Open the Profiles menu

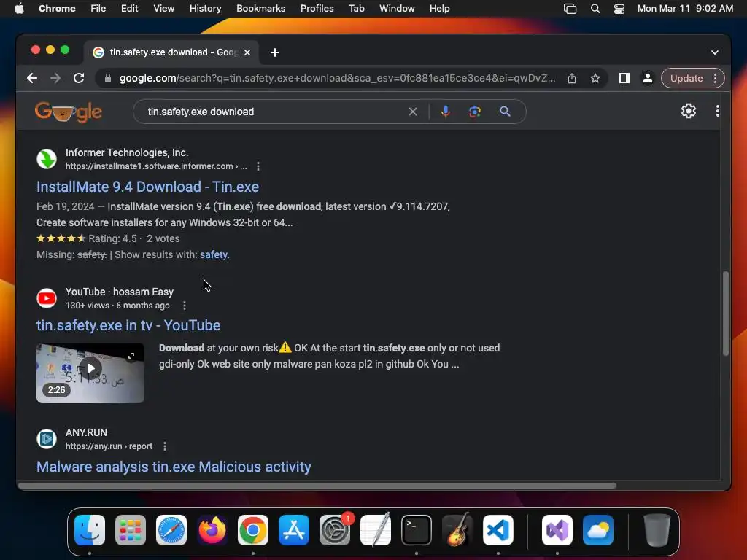[x=317, y=9]
